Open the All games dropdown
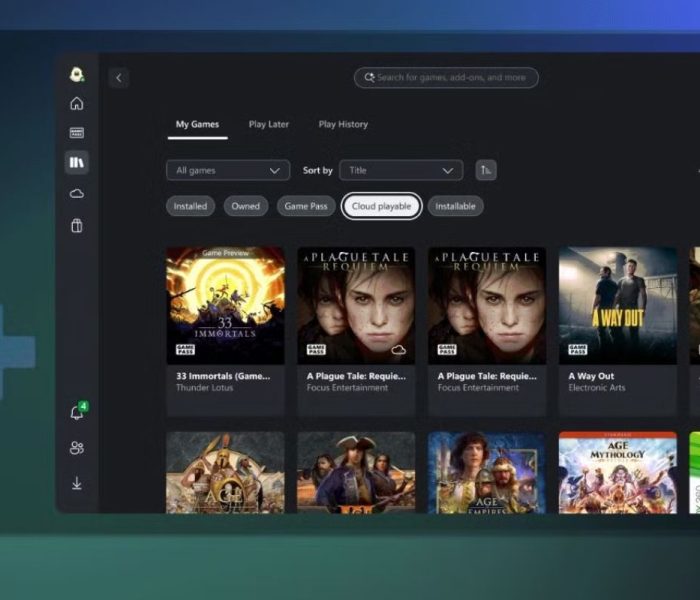This screenshot has height=600, width=700. [x=228, y=170]
